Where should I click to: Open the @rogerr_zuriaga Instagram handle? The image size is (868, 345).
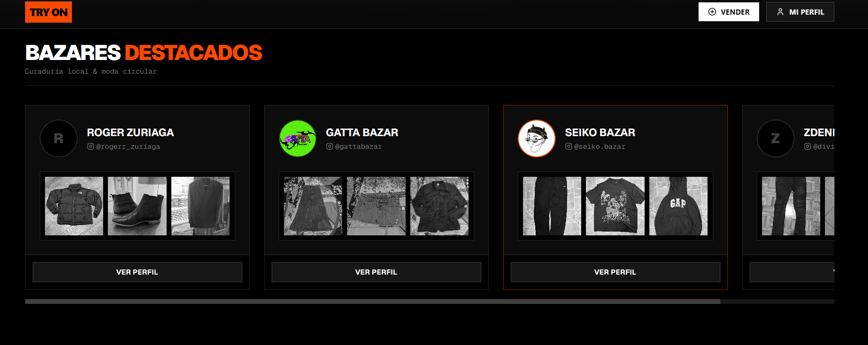point(128,147)
